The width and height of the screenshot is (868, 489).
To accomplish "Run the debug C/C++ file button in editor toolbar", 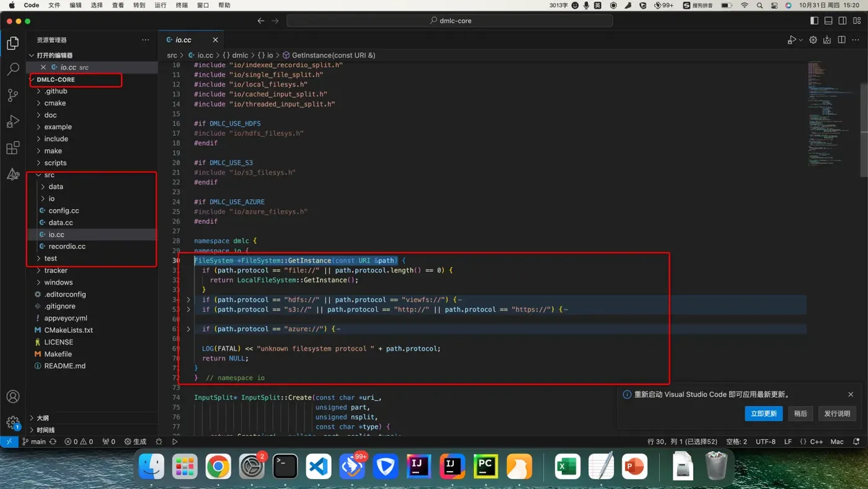I will (x=791, y=40).
